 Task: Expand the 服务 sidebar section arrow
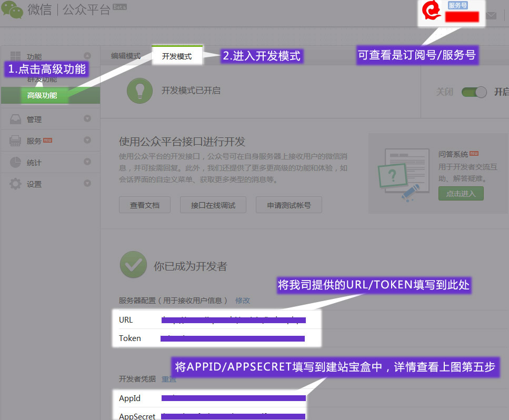pos(87,141)
